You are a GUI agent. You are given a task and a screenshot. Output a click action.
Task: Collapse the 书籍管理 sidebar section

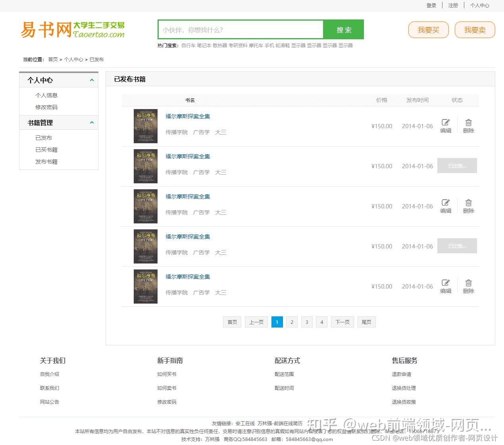(92, 122)
